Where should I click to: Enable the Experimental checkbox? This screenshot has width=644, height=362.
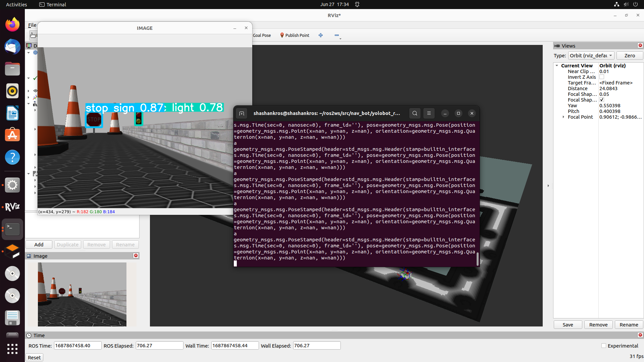603,346
